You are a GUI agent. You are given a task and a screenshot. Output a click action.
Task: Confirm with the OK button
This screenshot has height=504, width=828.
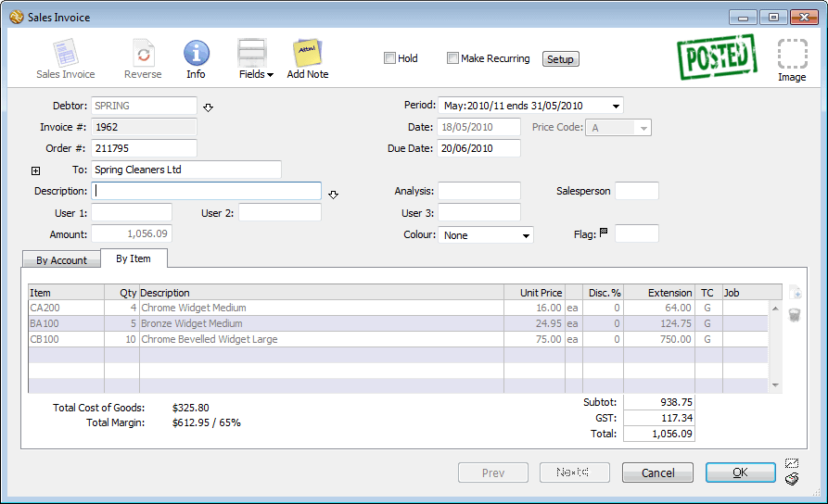coord(740,472)
